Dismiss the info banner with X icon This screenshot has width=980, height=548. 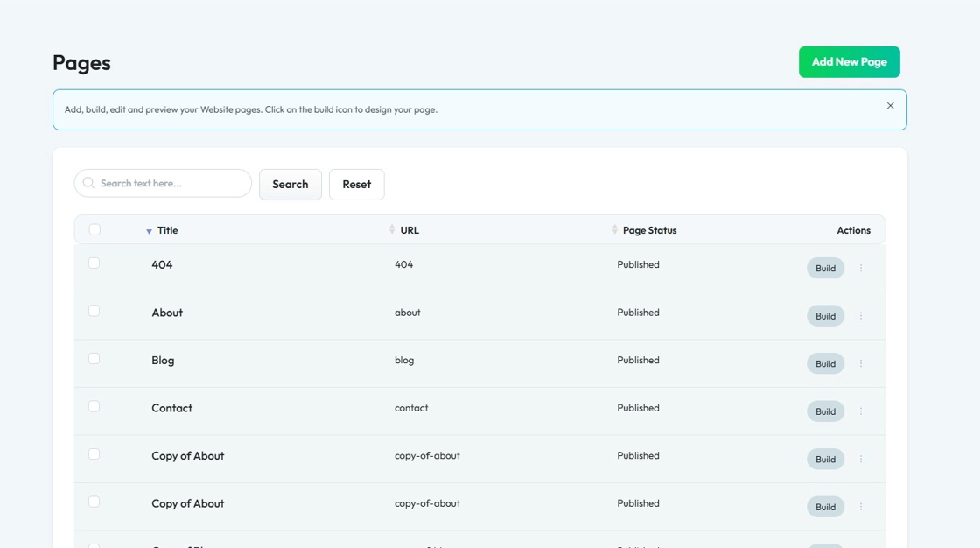pyautogui.click(x=890, y=106)
